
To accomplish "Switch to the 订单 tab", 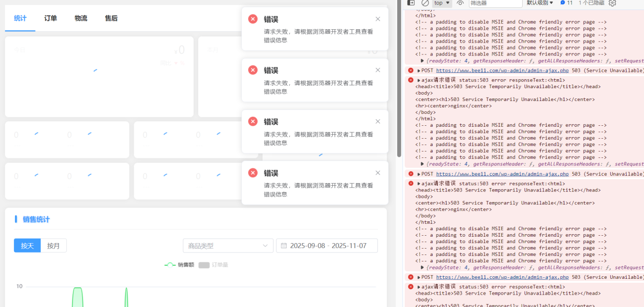I will pyautogui.click(x=50, y=18).
